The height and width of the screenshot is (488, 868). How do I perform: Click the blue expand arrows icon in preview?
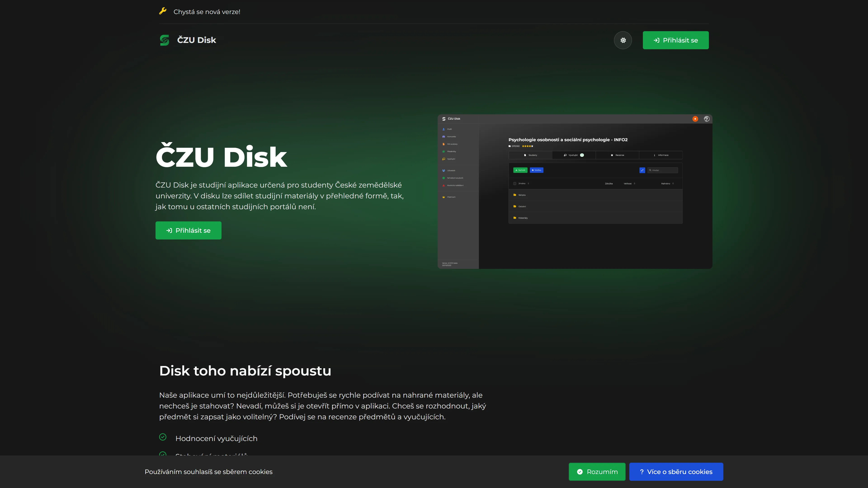pyautogui.click(x=642, y=170)
